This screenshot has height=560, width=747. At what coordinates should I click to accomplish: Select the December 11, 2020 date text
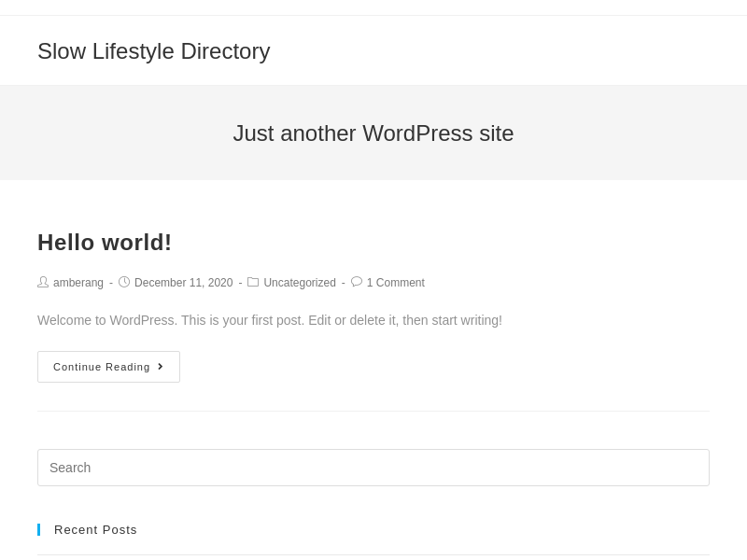[x=183, y=283]
